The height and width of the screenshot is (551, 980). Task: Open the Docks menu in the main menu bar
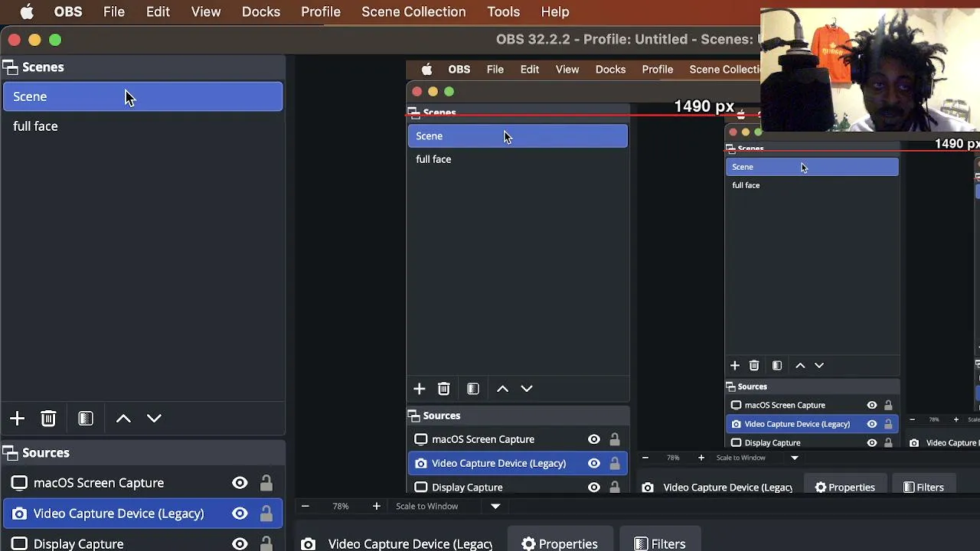pyautogui.click(x=261, y=11)
